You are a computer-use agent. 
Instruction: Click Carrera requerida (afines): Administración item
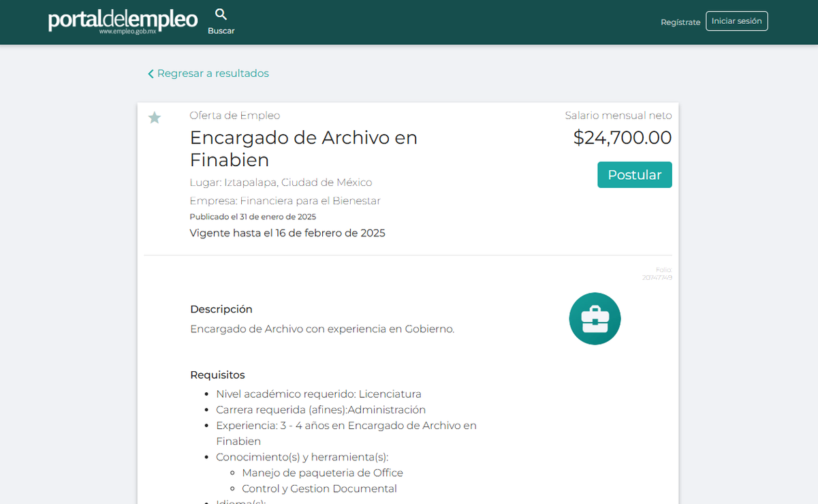click(321, 410)
